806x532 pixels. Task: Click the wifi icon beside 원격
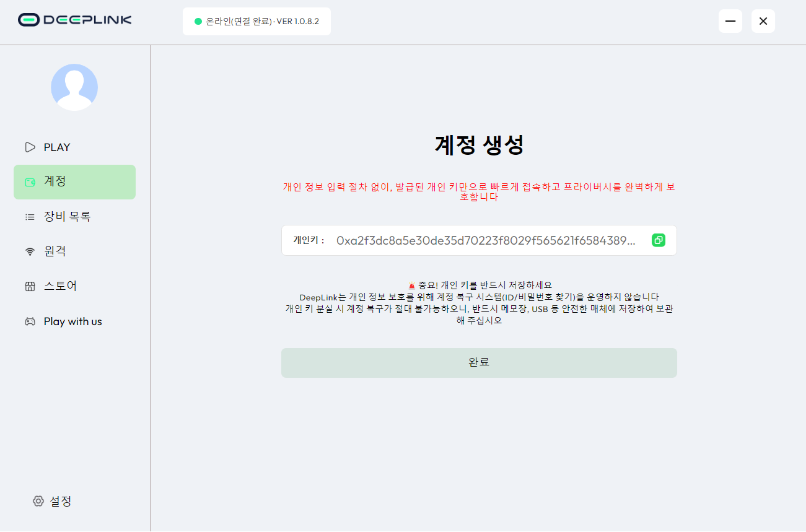coord(30,251)
